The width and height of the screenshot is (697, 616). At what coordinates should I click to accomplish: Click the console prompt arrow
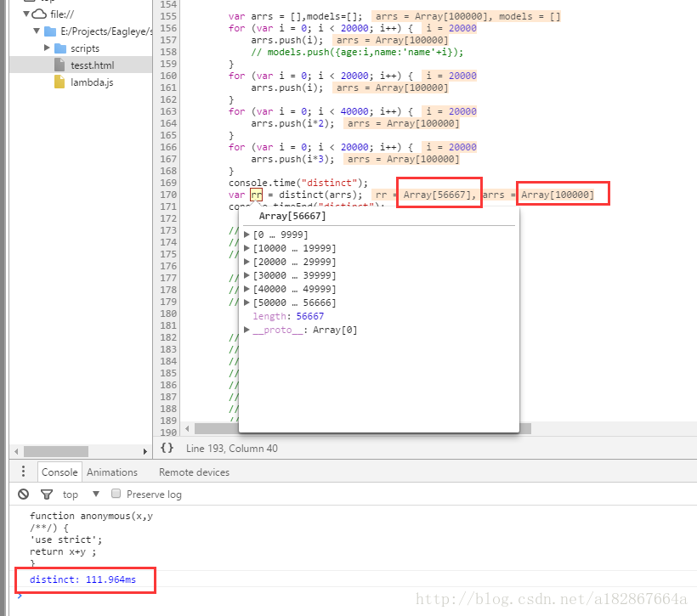coord(20,596)
